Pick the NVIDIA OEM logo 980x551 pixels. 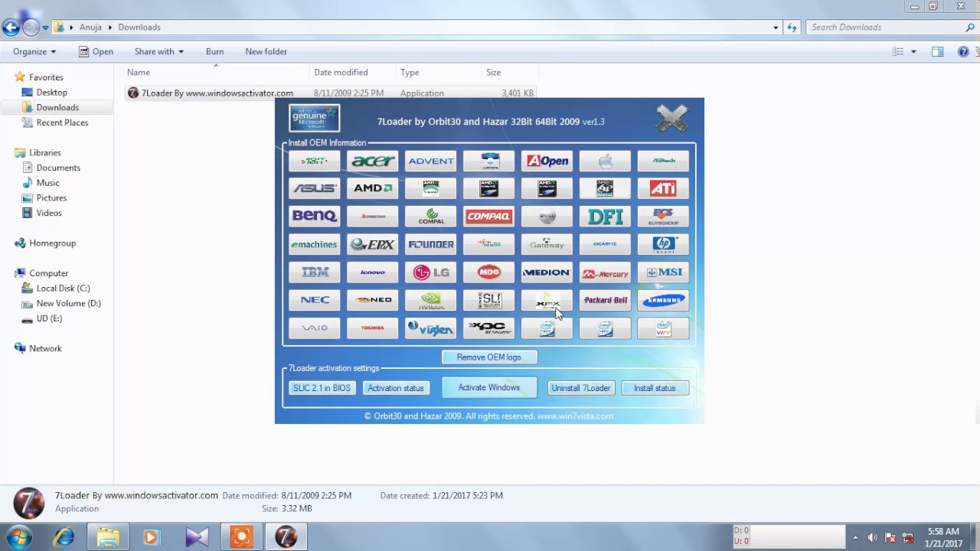pyautogui.click(x=431, y=300)
